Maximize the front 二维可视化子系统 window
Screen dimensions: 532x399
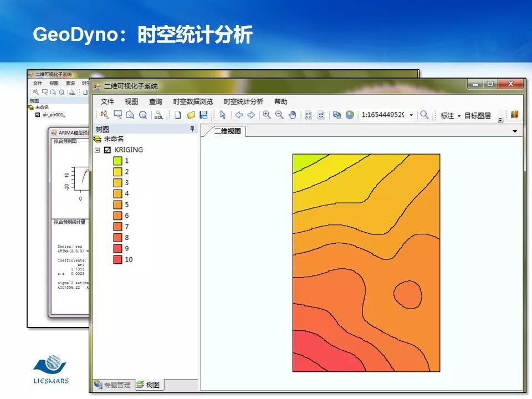point(490,84)
